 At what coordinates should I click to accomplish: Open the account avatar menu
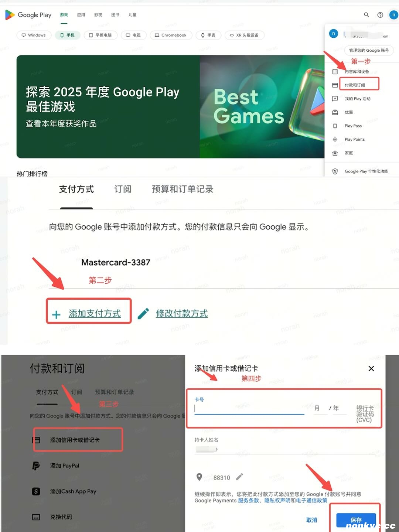point(393,15)
